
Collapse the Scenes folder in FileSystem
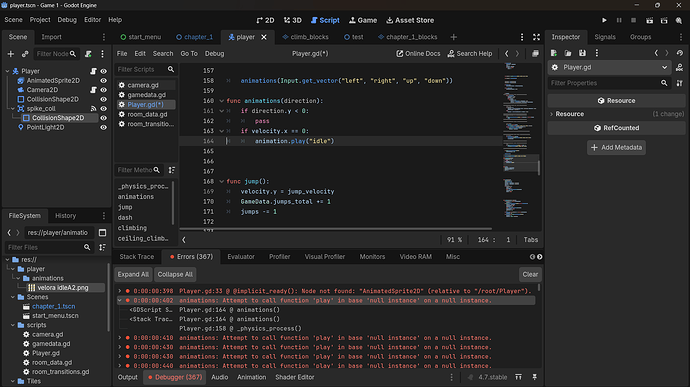click(13, 297)
